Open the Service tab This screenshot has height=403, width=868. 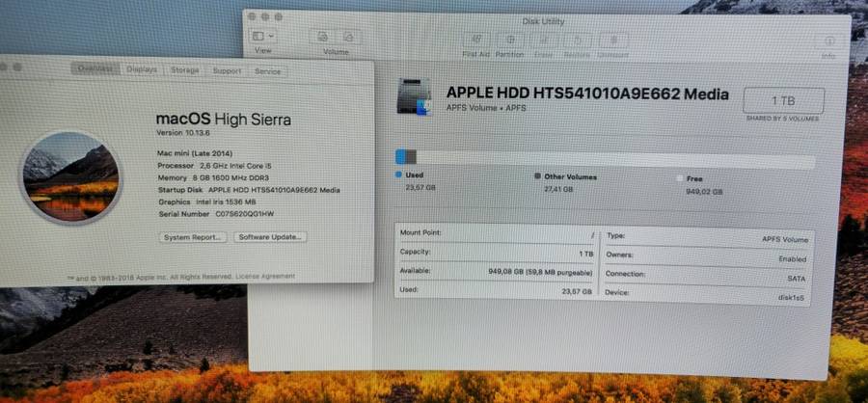click(267, 72)
